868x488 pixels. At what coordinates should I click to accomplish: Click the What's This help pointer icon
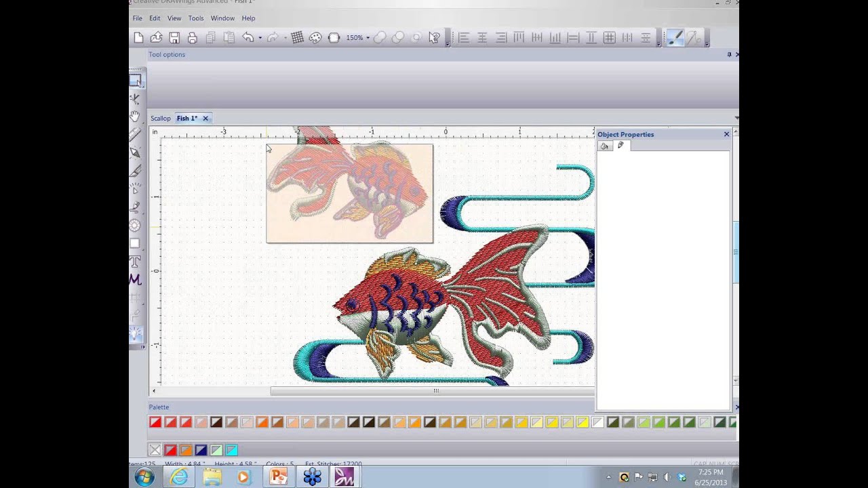[435, 38]
